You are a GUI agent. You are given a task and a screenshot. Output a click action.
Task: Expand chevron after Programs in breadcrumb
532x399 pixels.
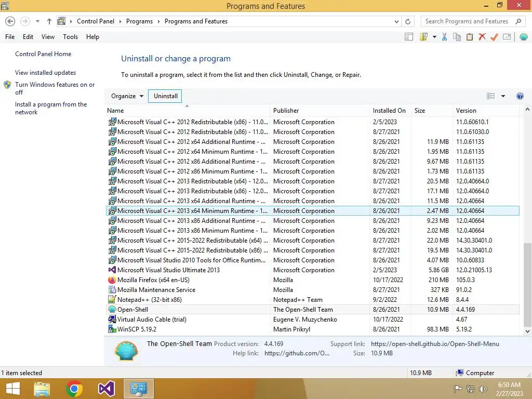(x=158, y=21)
